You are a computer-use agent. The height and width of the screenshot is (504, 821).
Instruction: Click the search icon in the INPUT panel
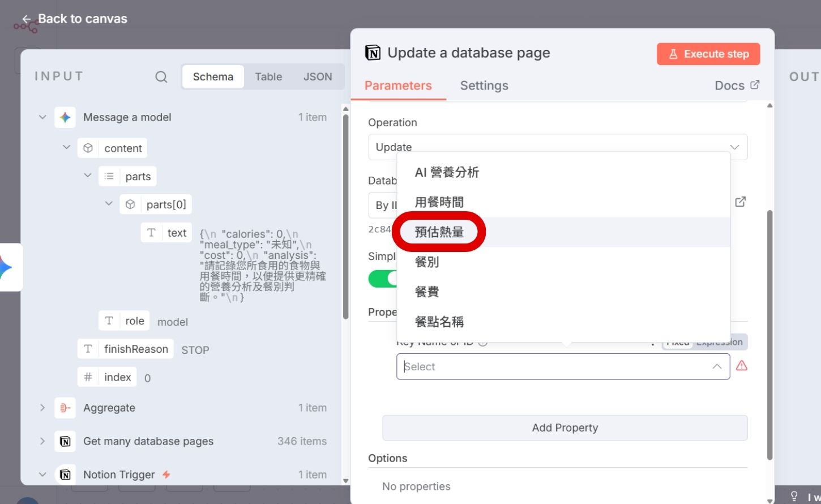[161, 76]
